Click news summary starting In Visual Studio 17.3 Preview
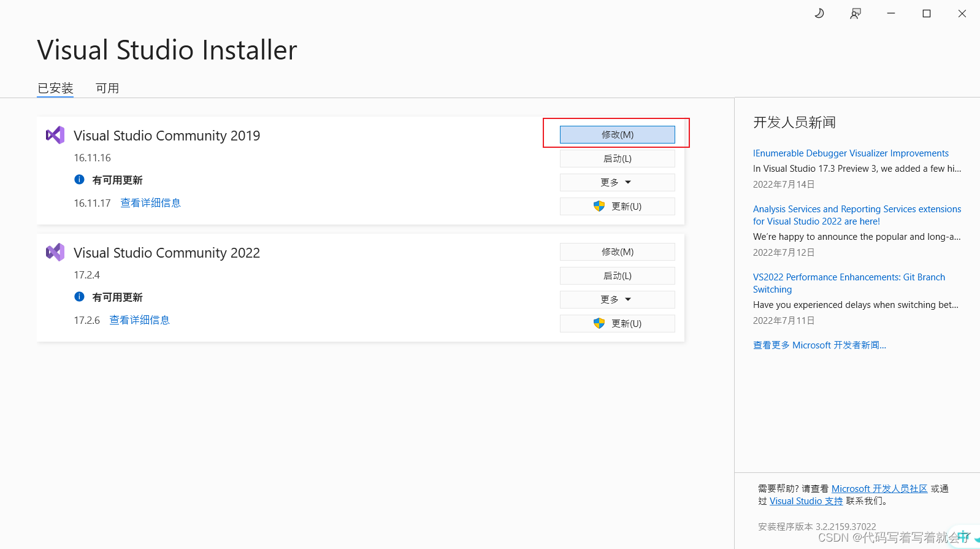 (857, 169)
